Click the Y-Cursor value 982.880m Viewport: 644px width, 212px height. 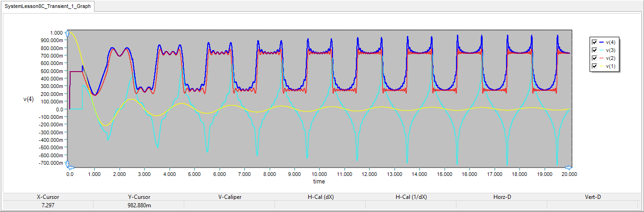point(139,205)
